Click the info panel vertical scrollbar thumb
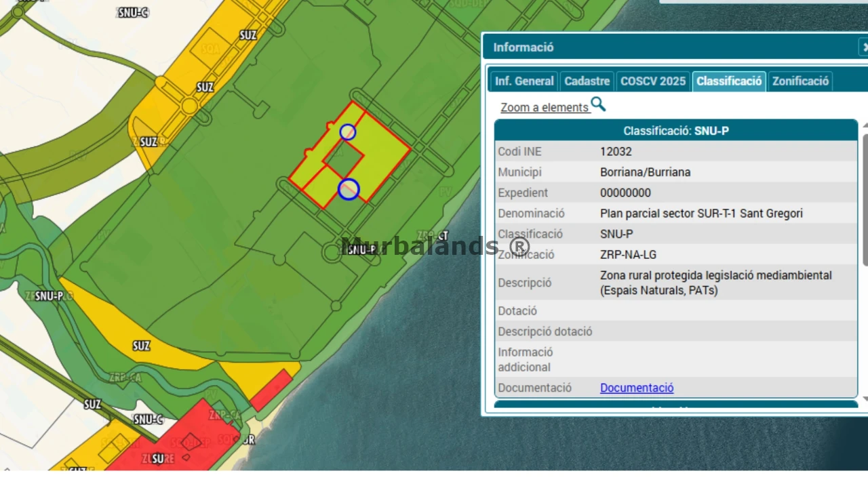This screenshot has width=868, height=488. (865, 200)
